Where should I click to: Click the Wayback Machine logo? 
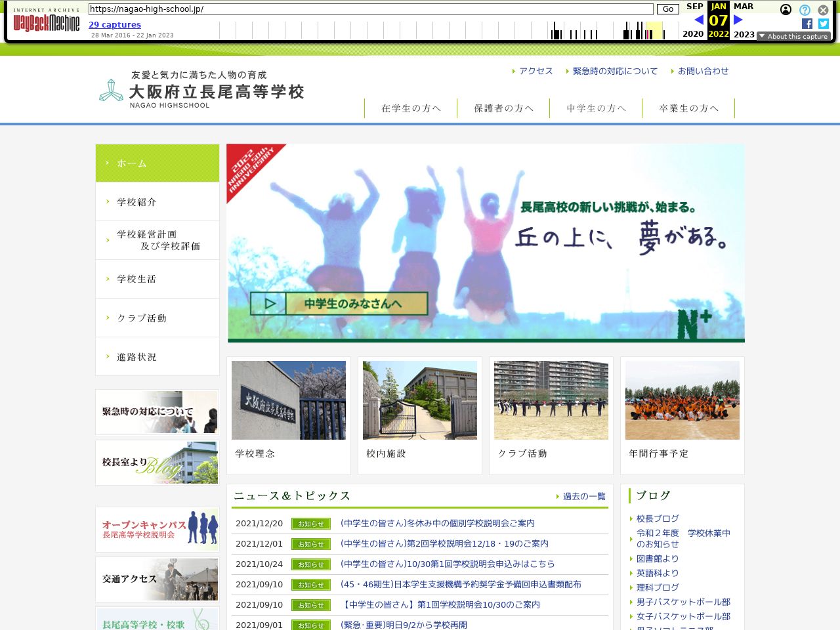(46, 22)
